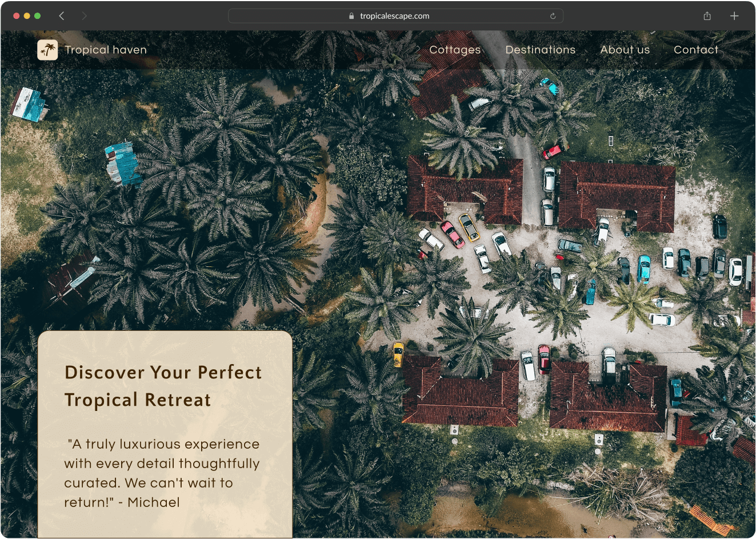Open the Contact page link
This screenshot has height=539, width=756.
[x=695, y=50]
